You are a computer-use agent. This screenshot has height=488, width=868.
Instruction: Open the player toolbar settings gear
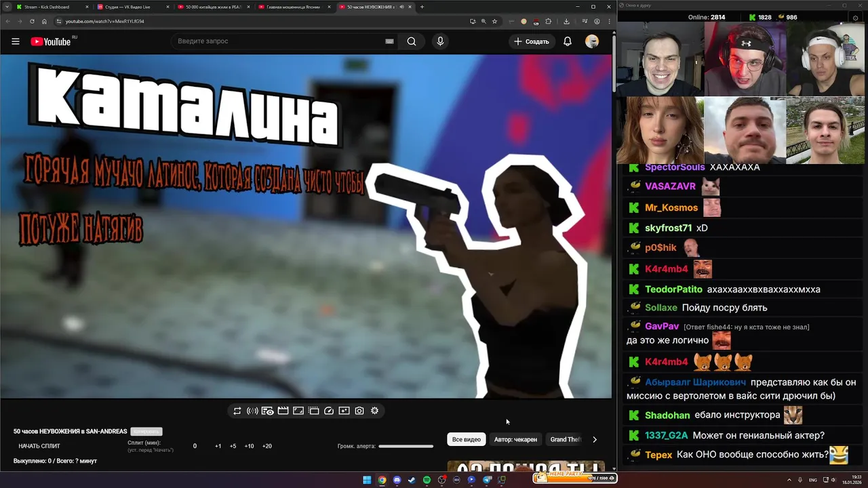tap(374, 411)
